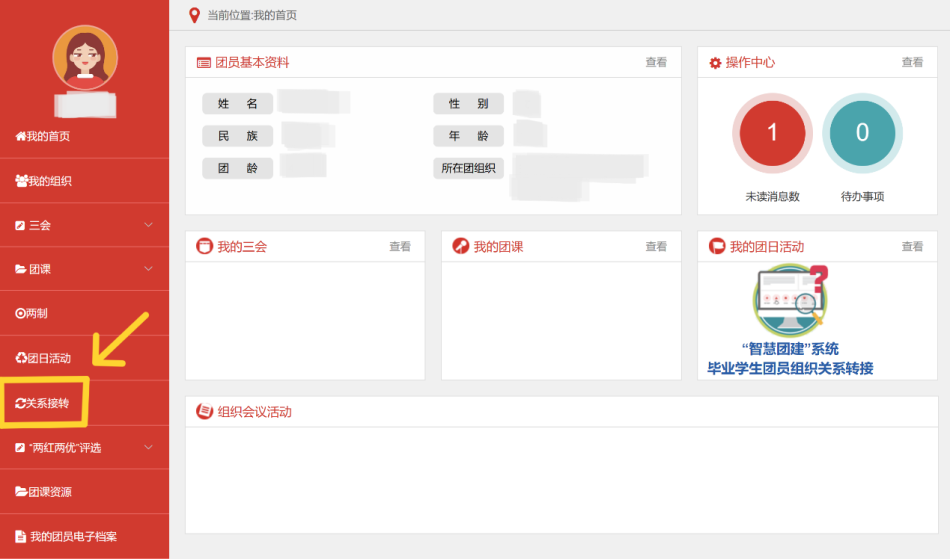The image size is (950, 559).
Task: Expand the 三会 menu chevron
Action: (x=148, y=225)
